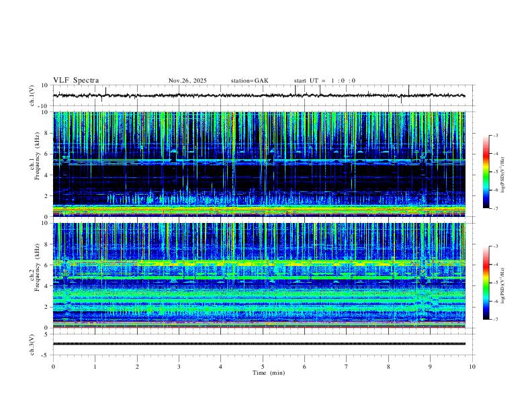Click the "ch.3(V)" axis label
Viewport: 532px width, 411px height.
point(32,345)
